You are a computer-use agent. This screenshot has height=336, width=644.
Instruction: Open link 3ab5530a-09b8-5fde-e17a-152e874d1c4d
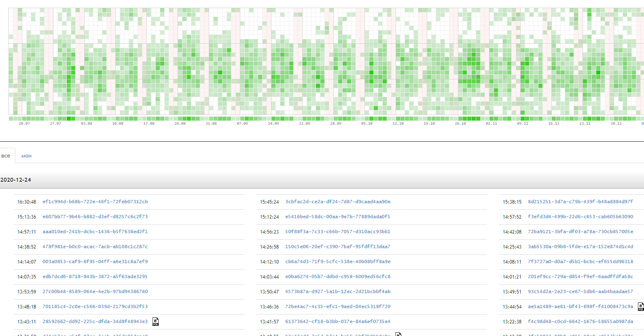pyautogui.click(x=580, y=247)
